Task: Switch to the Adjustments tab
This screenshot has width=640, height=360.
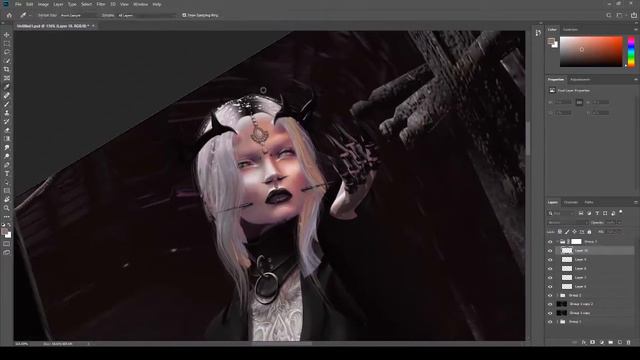Action: [x=580, y=80]
